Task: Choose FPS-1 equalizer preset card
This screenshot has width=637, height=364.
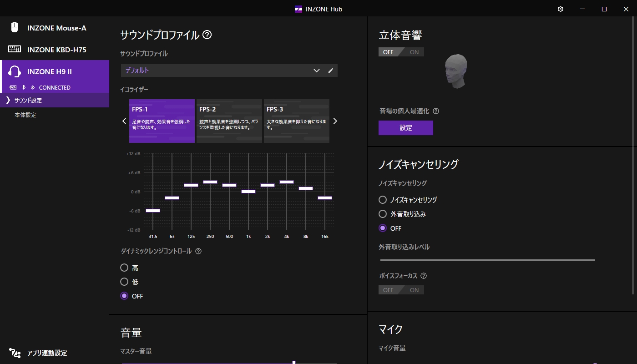Action: (162, 121)
